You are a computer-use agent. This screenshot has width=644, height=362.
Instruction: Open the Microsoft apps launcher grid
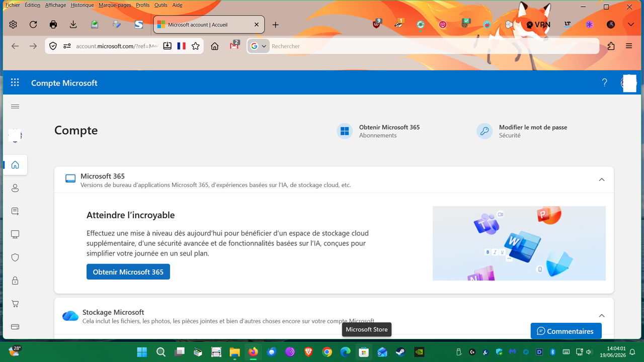click(15, 82)
